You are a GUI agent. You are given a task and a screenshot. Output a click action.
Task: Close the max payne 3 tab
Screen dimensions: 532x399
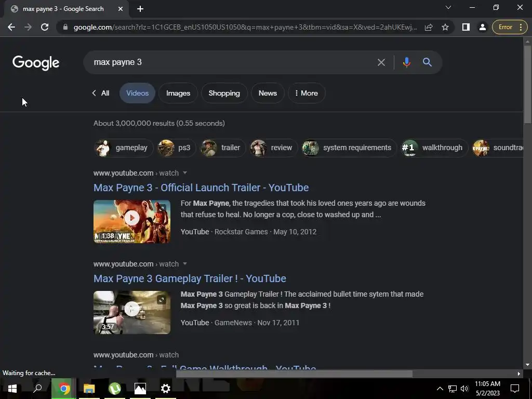[121, 9]
